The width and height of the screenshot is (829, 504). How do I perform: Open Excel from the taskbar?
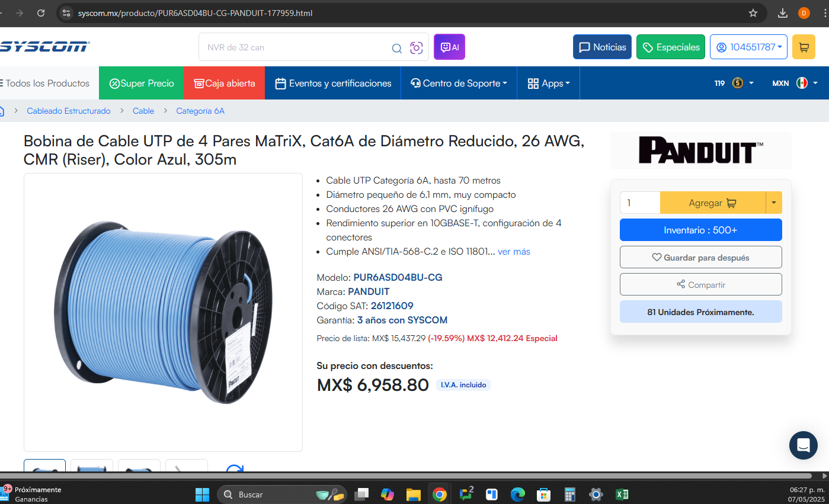click(x=622, y=494)
